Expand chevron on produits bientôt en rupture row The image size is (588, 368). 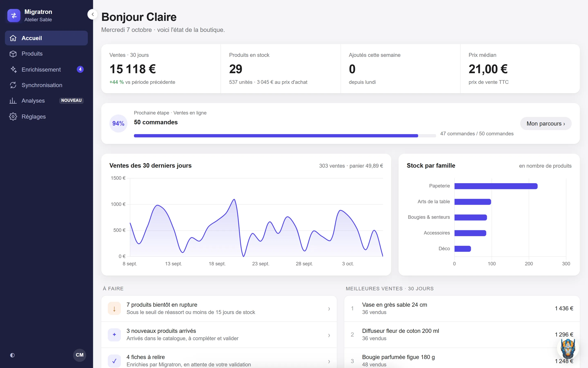click(x=329, y=309)
